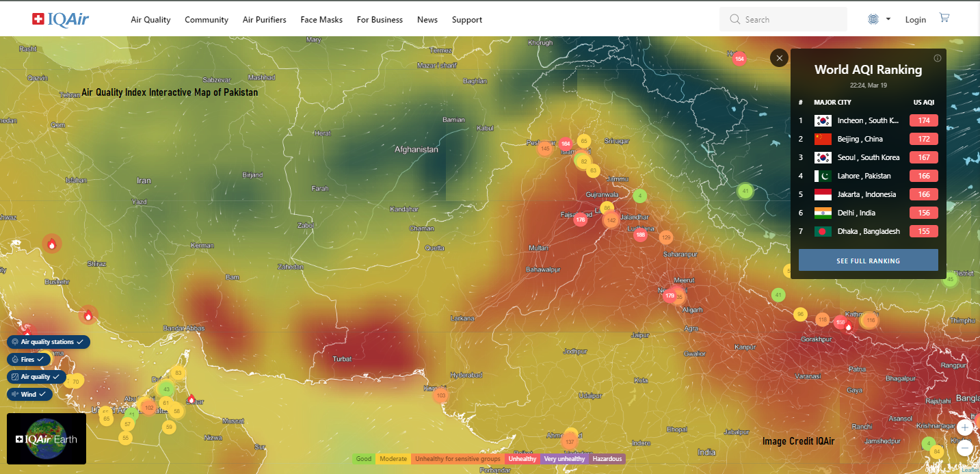Open the shopping cart icon
This screenshot has height=474, width=980.
pos(944,18)
